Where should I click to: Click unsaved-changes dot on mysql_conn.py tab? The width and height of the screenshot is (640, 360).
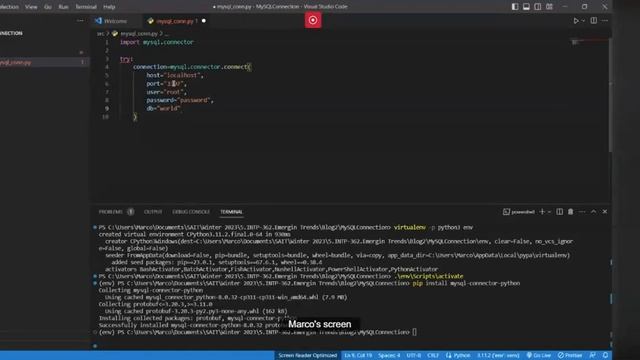click(204, 21)
